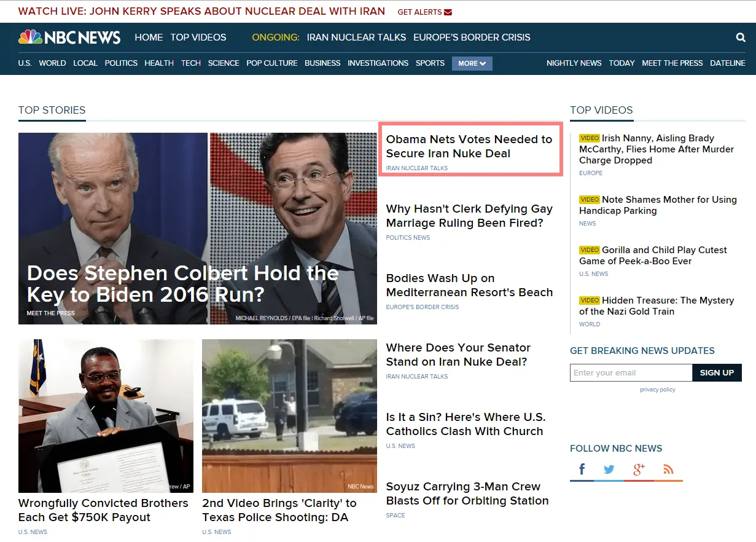Click the Sign Up button
This screenshot has width=756, height=542.
[x=717, y=373]
